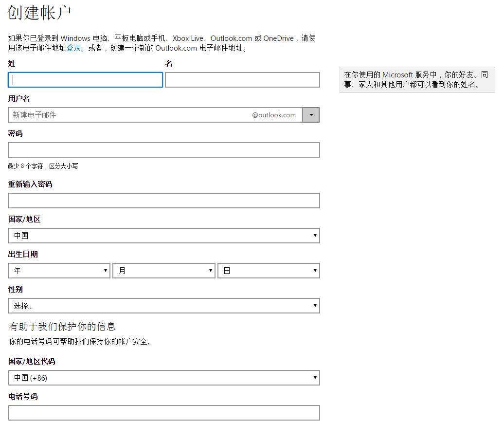Open the 年 birth year dropdown
The height and width of the screenshot is (423, 504).
(58, 270)
